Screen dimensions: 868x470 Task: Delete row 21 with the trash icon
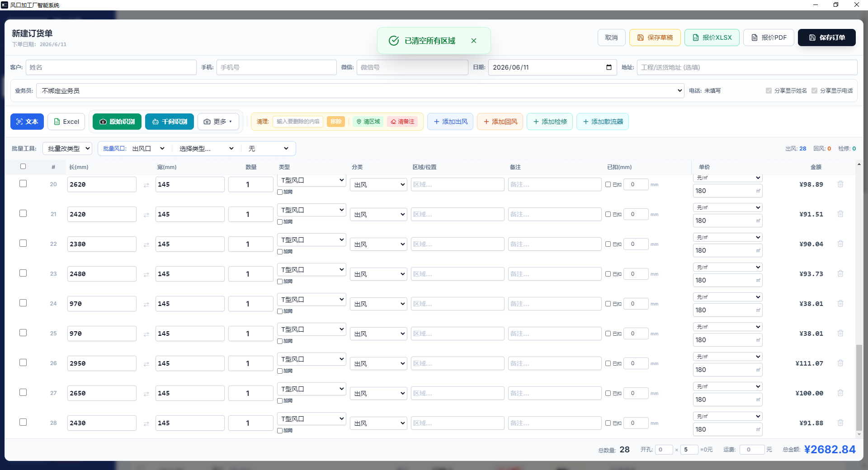pyautogui.click(x=840, y=214)
